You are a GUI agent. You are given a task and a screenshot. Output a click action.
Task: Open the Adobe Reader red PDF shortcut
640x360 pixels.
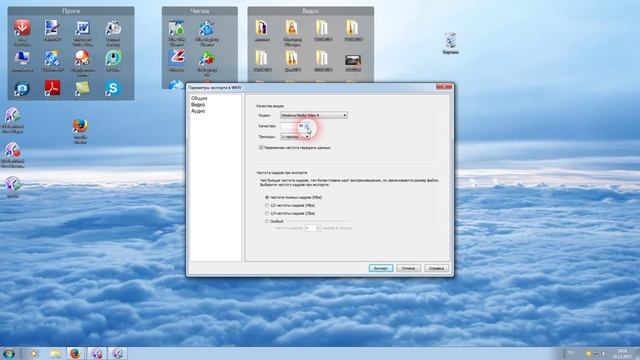point(52,88)
